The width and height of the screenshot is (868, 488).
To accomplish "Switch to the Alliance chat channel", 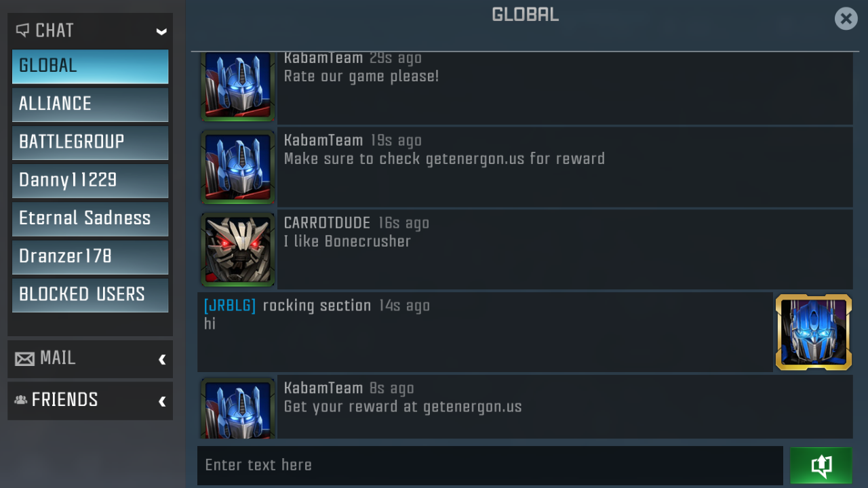I will coord(90,104).
